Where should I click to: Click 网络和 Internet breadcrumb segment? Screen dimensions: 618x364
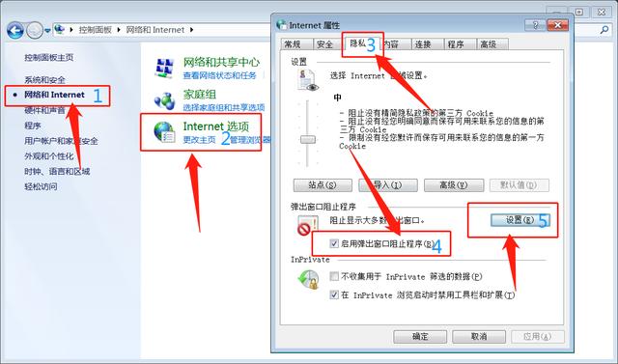155,30
